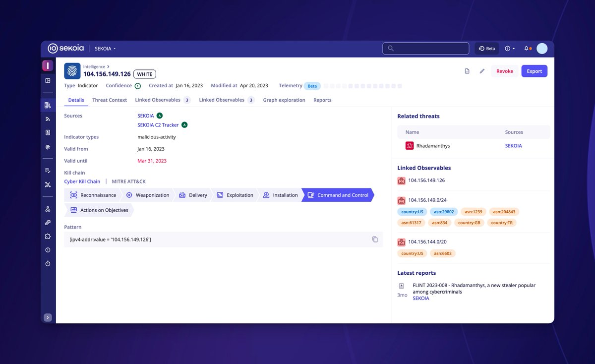Click the icon beside 104.156.149.0/24

point(402,200)
